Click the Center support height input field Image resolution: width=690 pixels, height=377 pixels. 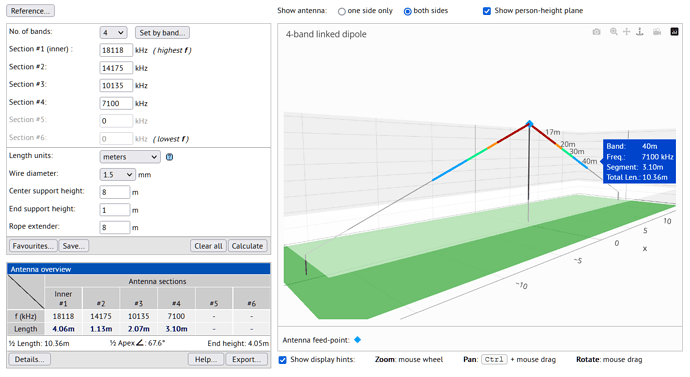tap(115, 192)
